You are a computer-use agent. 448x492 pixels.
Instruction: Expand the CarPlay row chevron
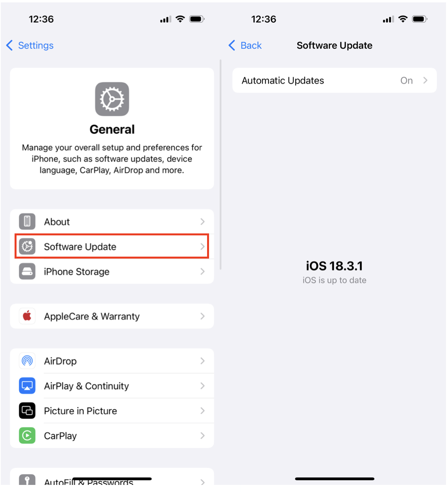202,436
